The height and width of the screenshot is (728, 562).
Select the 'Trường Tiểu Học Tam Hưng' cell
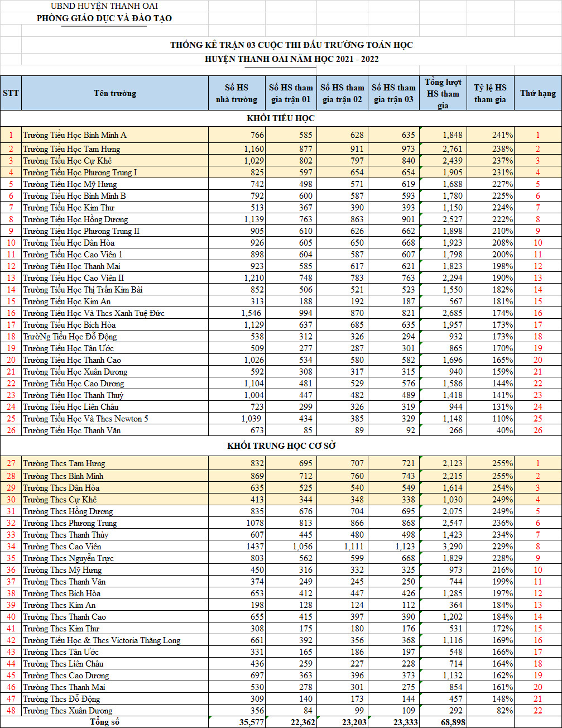(x=71, y=149)
